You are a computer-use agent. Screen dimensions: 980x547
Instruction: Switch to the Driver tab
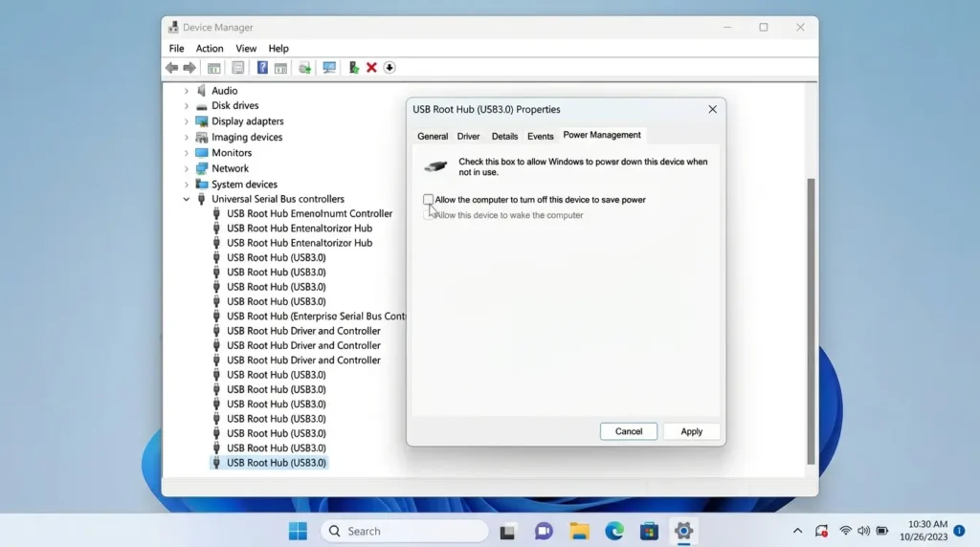(468, 136)
